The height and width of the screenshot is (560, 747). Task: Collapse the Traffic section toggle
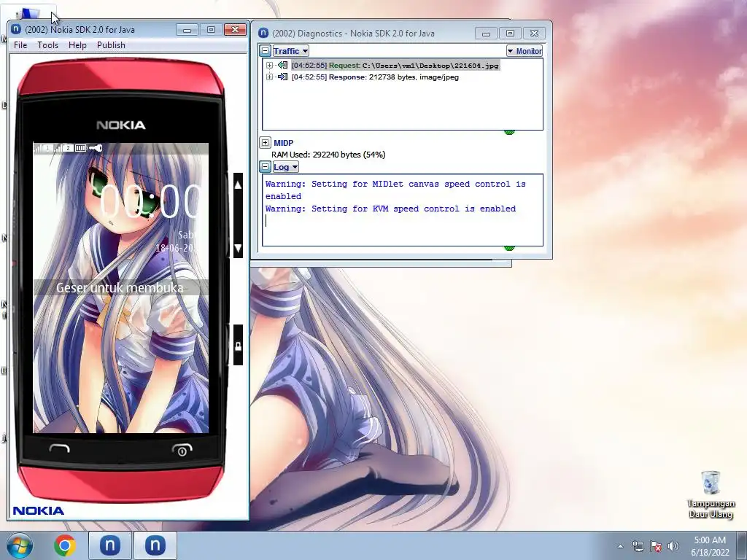pyautogui.click(x=266, y=51)
